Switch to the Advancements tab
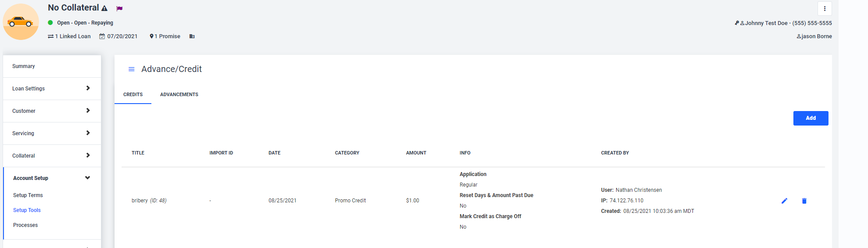This screenshot has height=248, width=868. 179,94
